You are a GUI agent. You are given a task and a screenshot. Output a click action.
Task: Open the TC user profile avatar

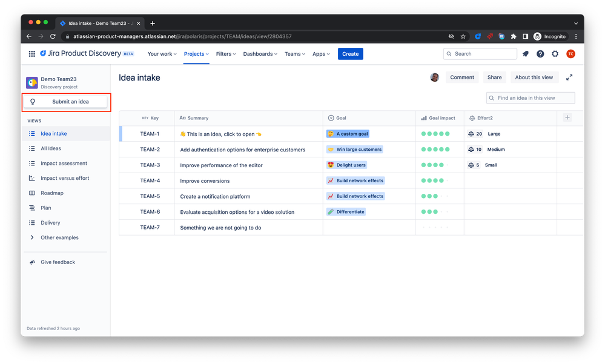(x=570, y=54)
